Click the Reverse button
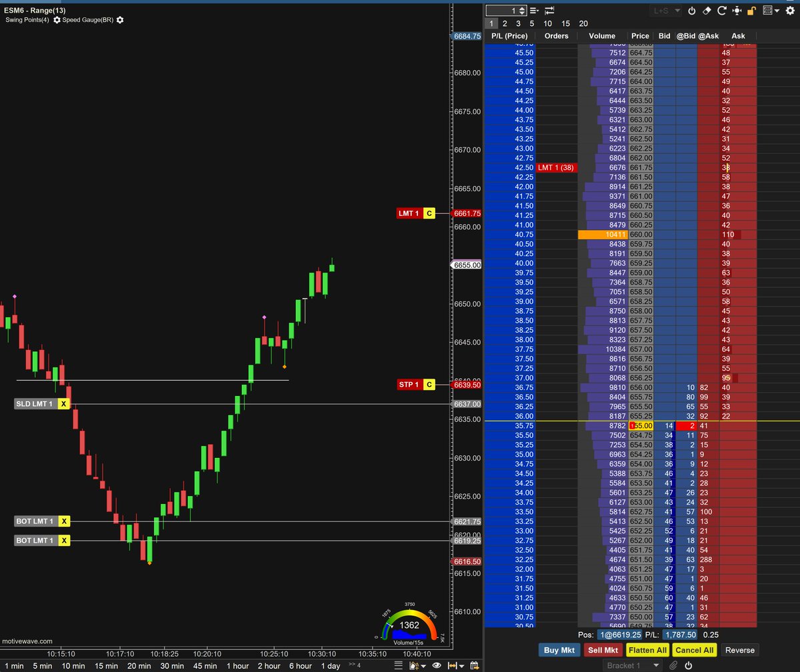This screenshot has height=672, width=800. point(740,650)
